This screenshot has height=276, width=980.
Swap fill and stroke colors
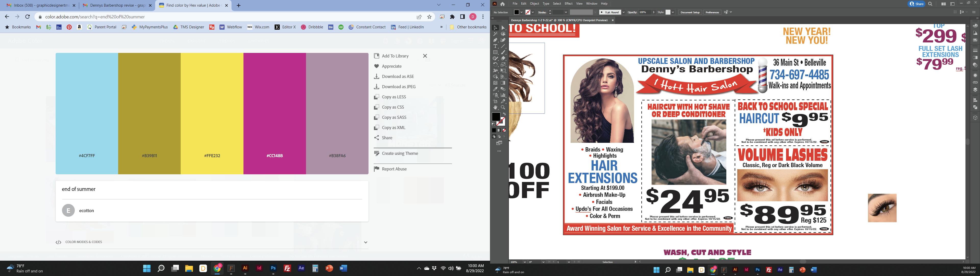coord(505,114)
